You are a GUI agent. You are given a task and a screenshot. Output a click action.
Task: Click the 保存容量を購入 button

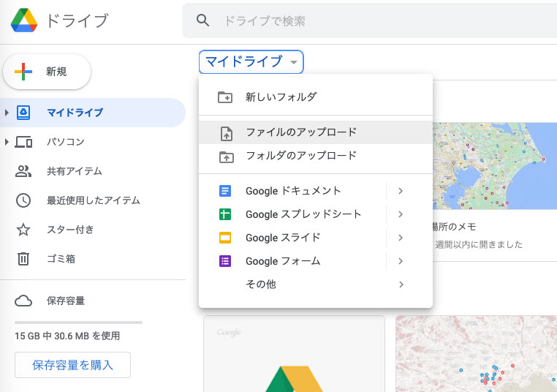point(73,365)
